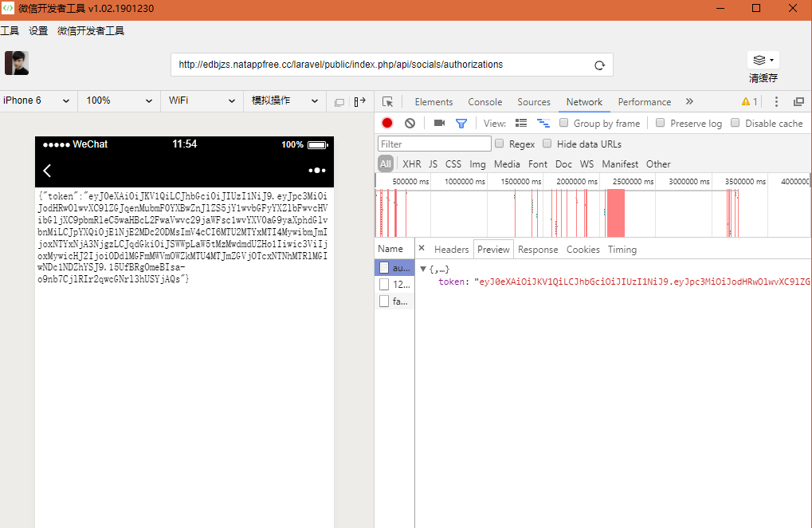The image size is (812, 528).
Task: Select the request's Preview tab
Action: (493, 249)
